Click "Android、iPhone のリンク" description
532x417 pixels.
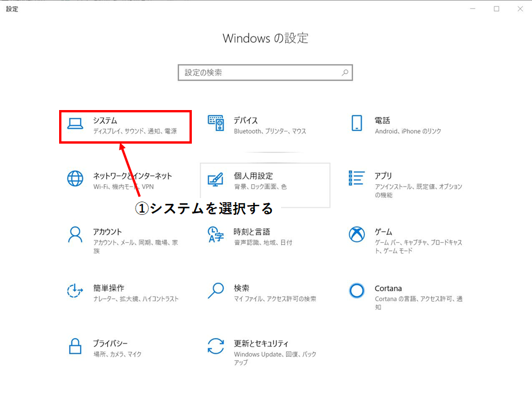pyautogui.click(x=408, y=131)
